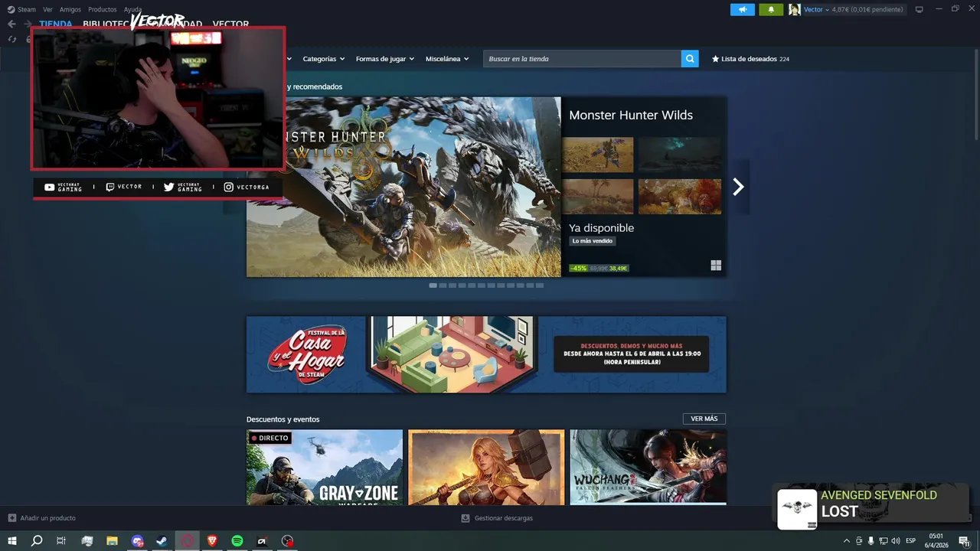Screen dimensions: 980x551
Task: Expand the Miscelánea dropdown
Action: coord(447,59)
